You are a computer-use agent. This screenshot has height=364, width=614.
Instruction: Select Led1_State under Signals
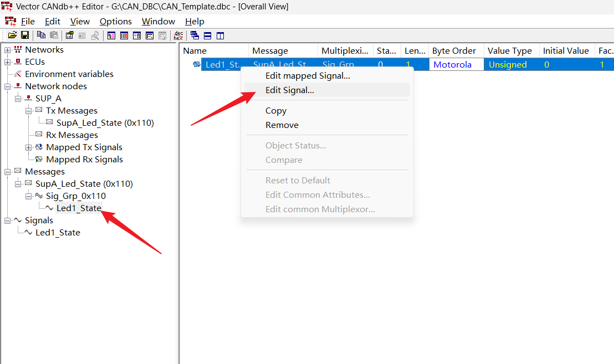point(58,233)
